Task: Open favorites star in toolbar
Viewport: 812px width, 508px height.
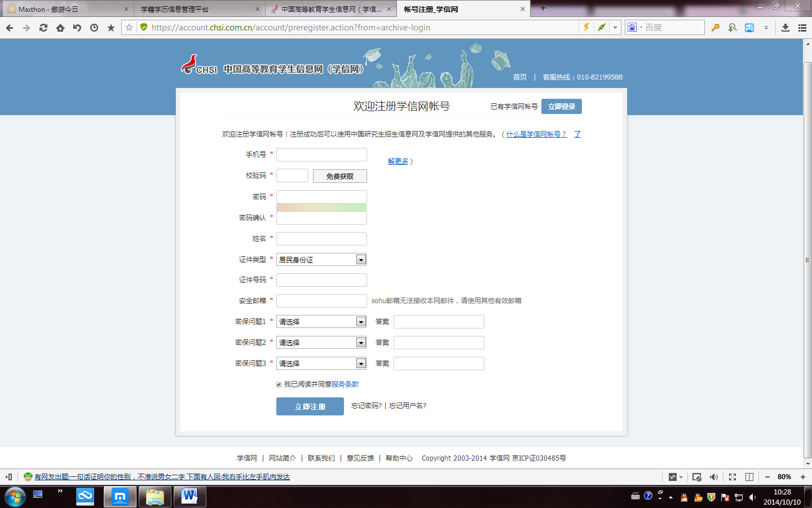Action: pos(111,28)
